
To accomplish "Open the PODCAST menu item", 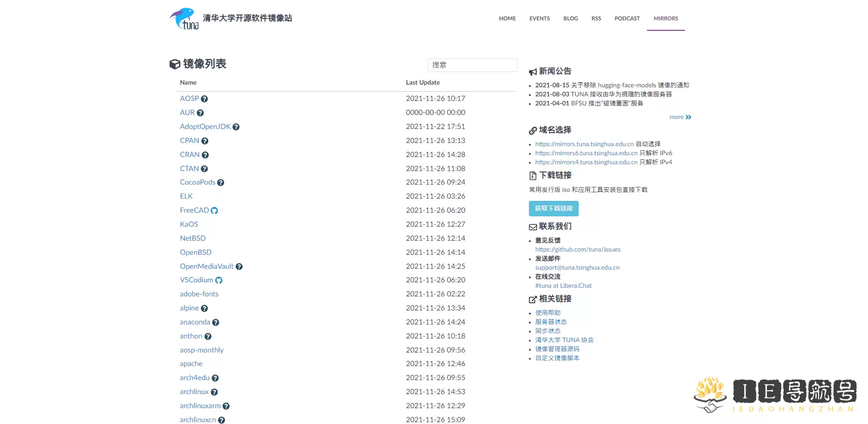I will (627, 19).
